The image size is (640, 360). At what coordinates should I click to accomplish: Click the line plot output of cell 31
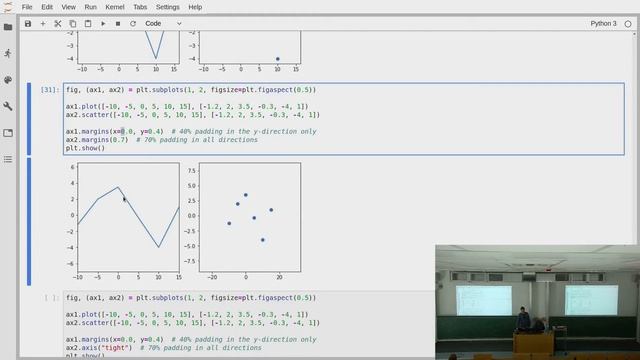point(128,217)
